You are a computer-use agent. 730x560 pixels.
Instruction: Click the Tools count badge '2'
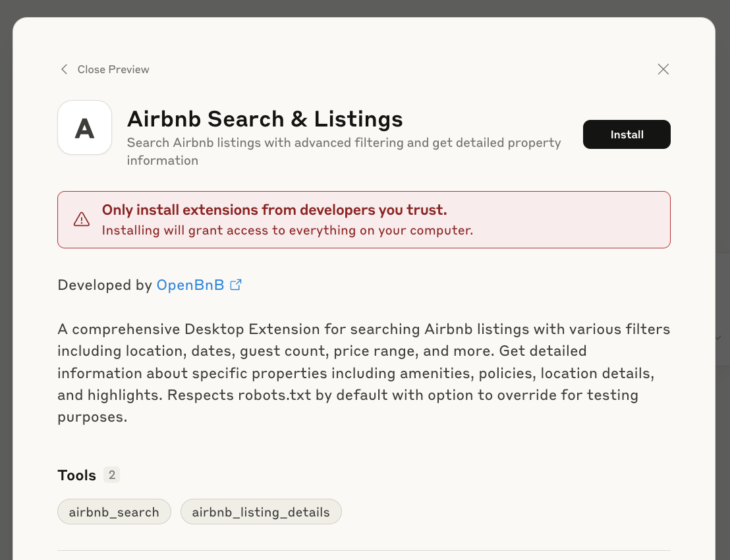tap(112, 475)
